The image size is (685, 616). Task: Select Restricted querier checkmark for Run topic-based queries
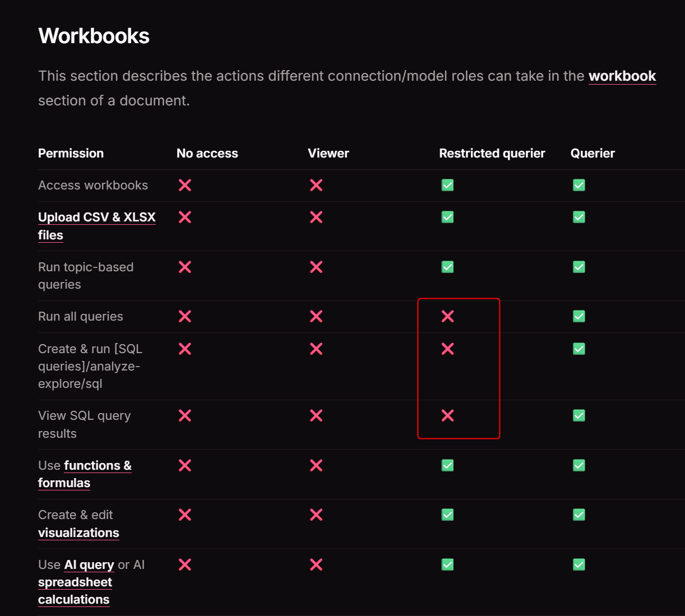[447, 267]
